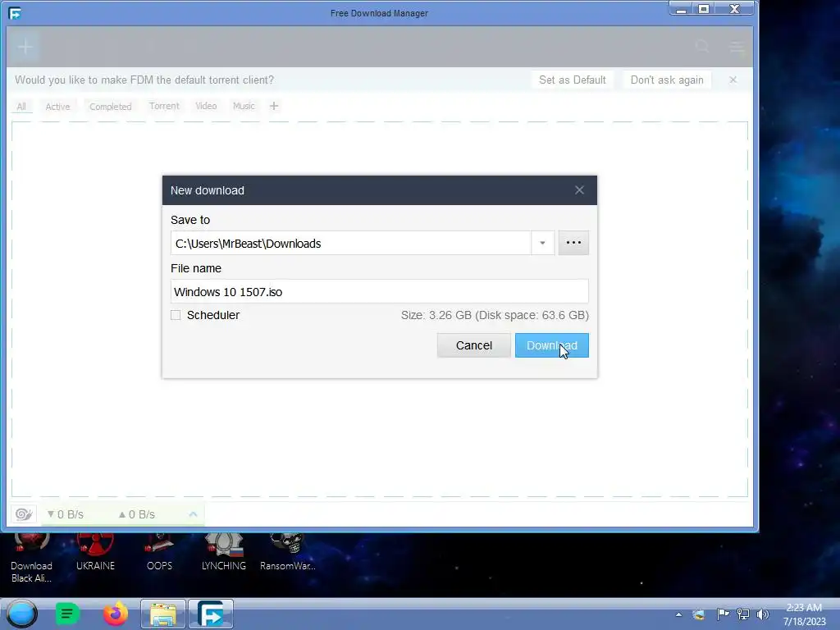Show the Video tab
The image size is (840, 630).
(206, 106)
